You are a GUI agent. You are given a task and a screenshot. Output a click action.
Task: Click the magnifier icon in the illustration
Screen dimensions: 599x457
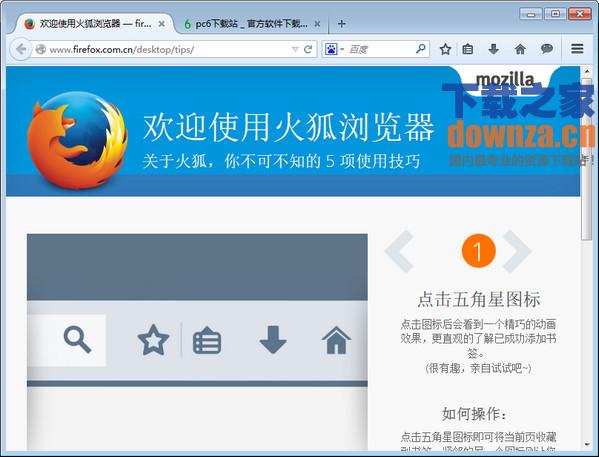pyautogui.click(x=77, y=339)
